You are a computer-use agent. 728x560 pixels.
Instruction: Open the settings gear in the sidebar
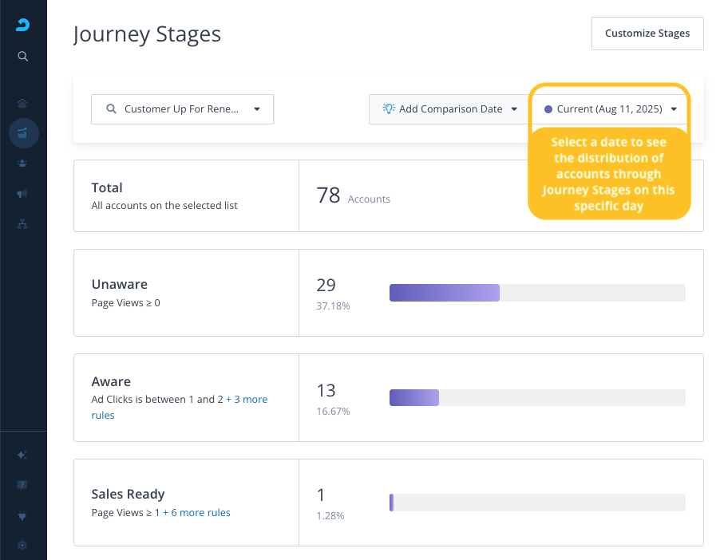22,545
